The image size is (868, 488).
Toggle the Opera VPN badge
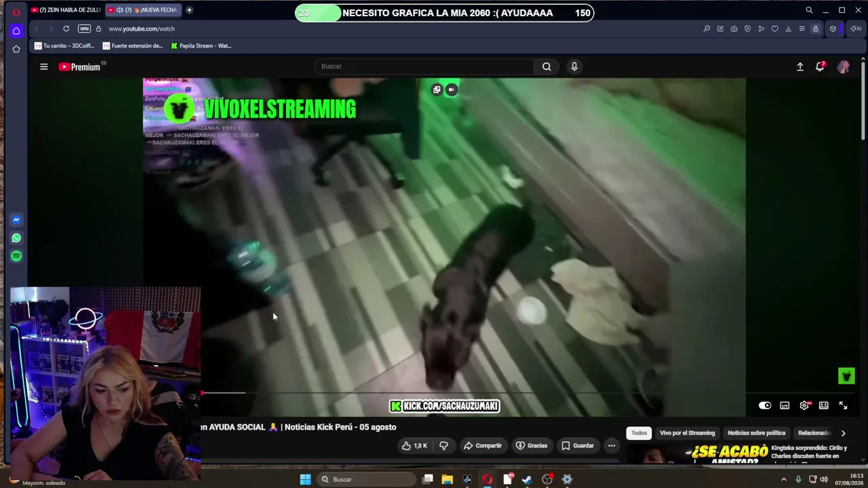pos(84,28)
